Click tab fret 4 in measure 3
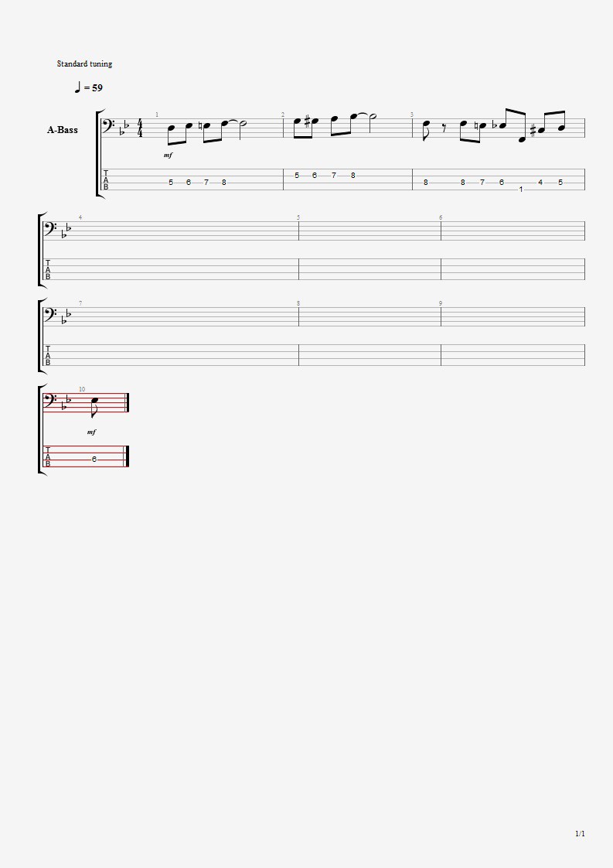 pyautogui.click(x=540, y=182)
